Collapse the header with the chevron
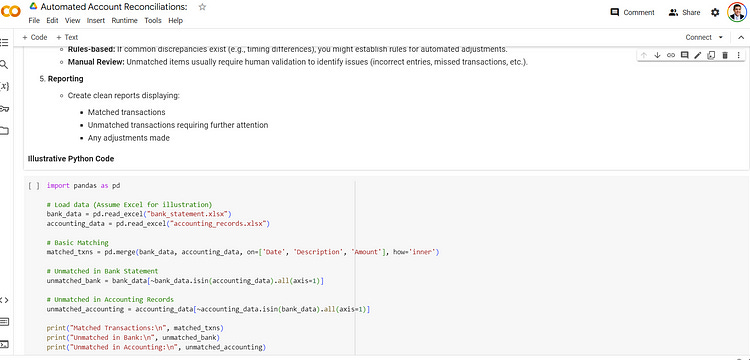Image resolution: width=750 pixels, height=360 pixels. point(741,37)
